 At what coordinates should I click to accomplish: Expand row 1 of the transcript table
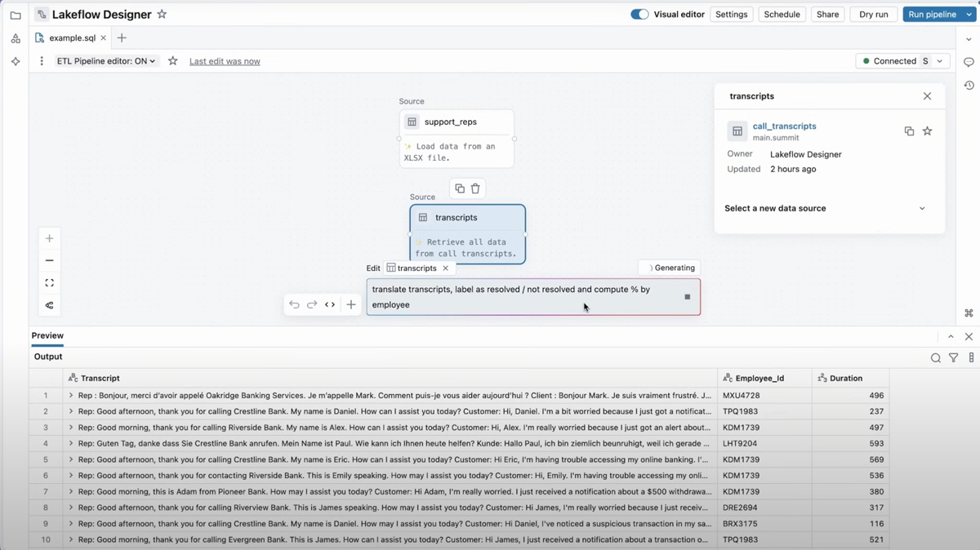[71, 396]
